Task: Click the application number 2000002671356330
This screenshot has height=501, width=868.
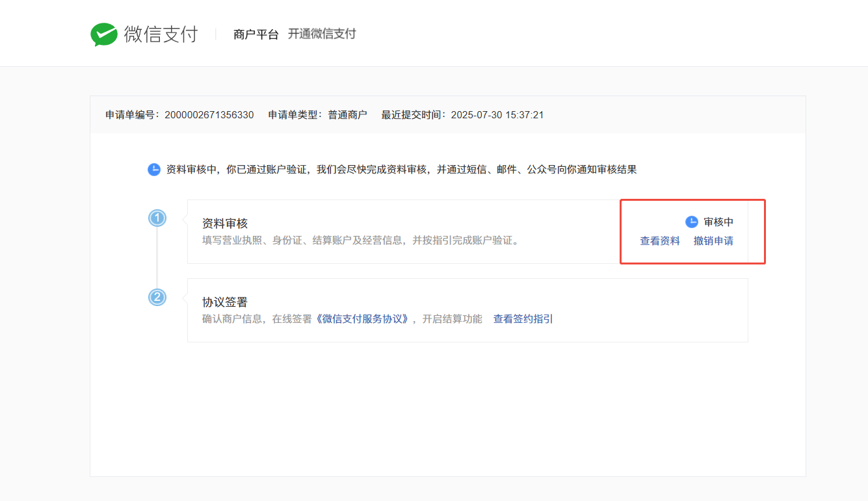Action: coord(209,115)
